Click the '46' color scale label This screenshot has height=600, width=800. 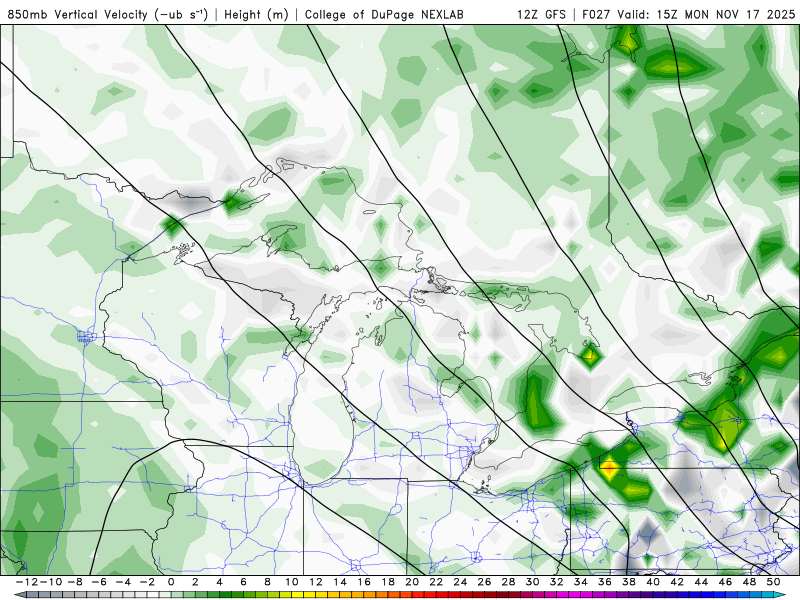pos(725,582)
